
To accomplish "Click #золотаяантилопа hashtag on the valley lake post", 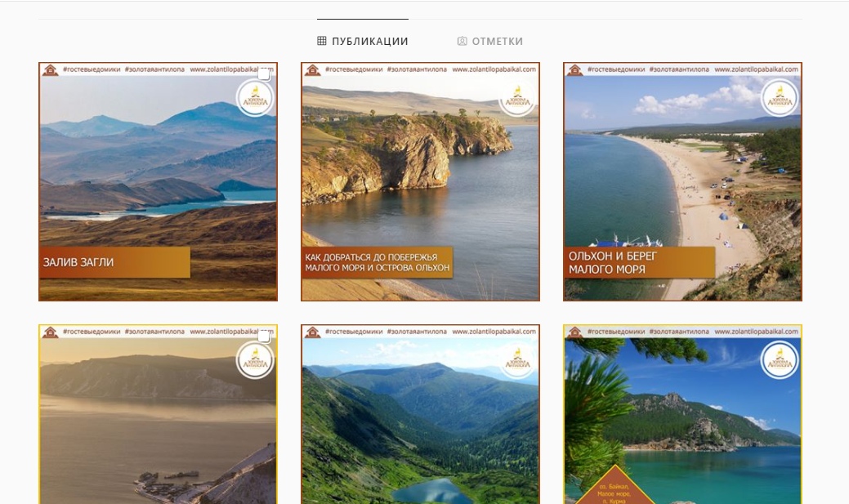I will click(417, 332).
